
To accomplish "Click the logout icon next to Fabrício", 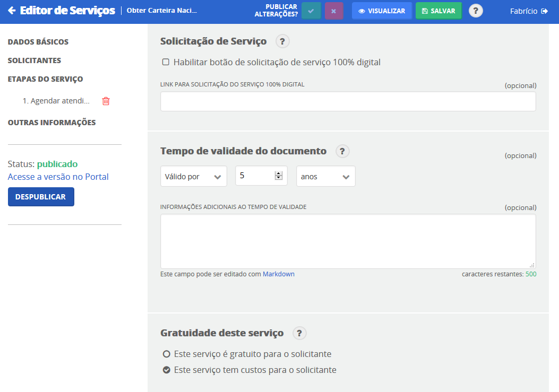I will click(x=544, y=11).
